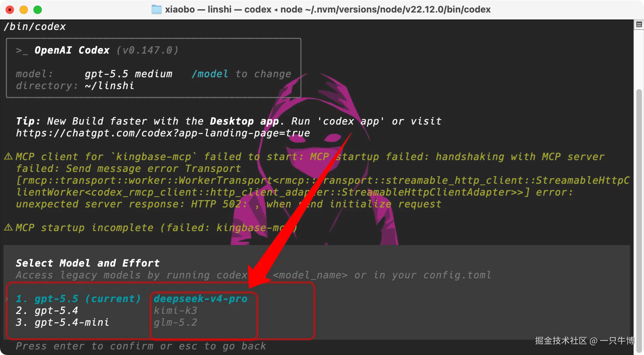
Task: Click the terminal scrollback toggle icon at top right
Action: (639, 24)
